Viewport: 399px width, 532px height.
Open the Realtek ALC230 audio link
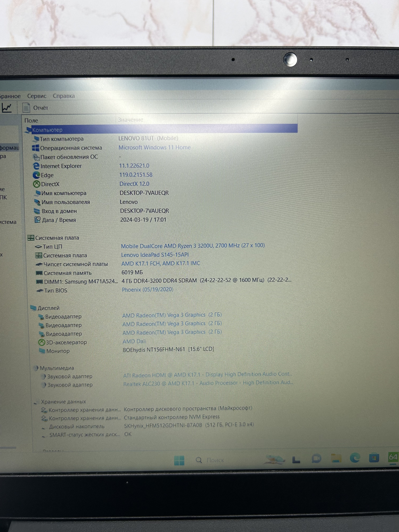point(208,383)
